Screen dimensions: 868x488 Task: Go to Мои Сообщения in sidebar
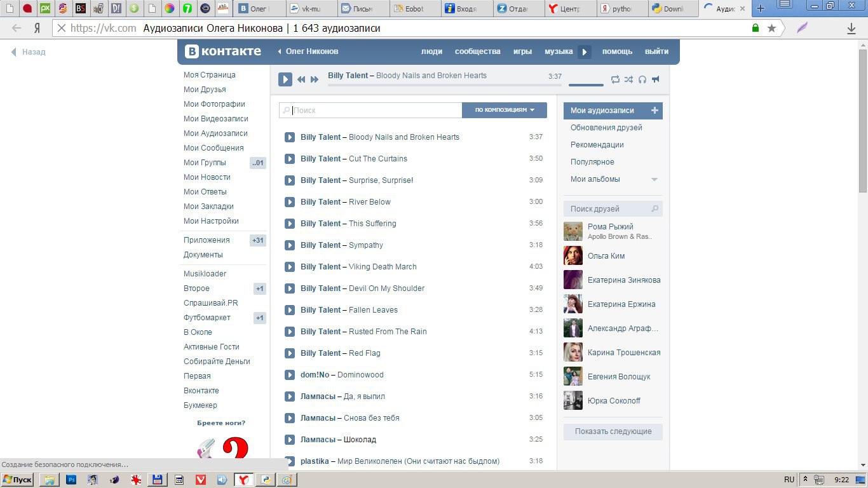(x=214, y=148)
